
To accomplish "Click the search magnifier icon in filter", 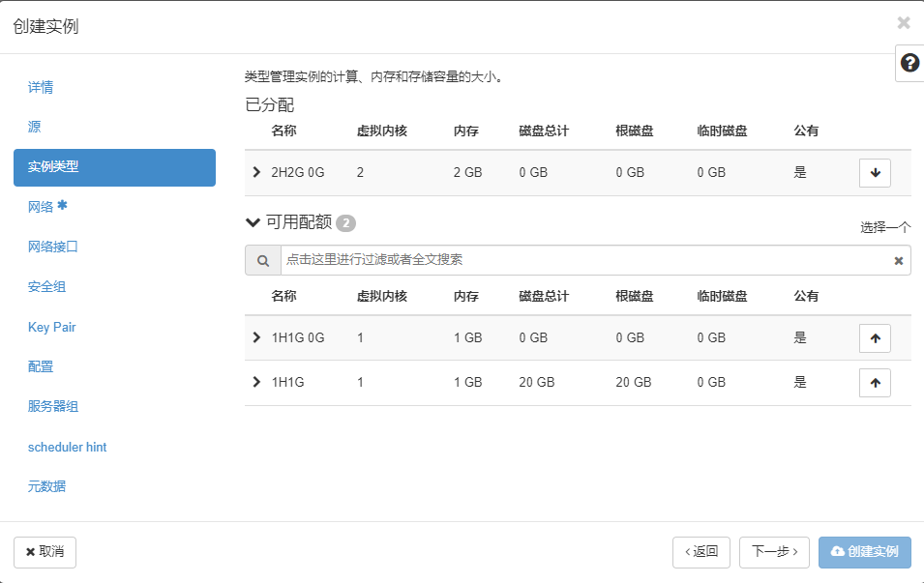I will click(262, 260).
